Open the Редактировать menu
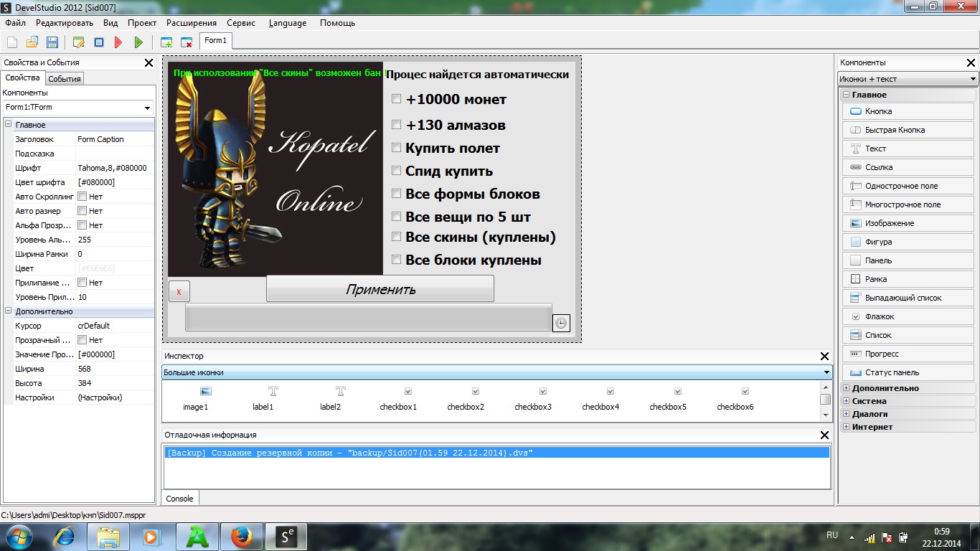This screenshot has width=980, height=551. (x=65, y=23)
